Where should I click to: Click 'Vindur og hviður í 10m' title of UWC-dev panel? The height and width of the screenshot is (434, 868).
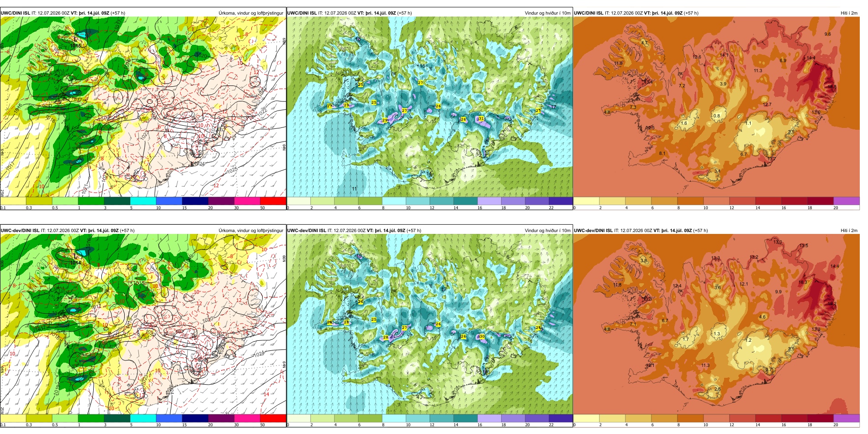pyautogui.click(x=547, y=230)
